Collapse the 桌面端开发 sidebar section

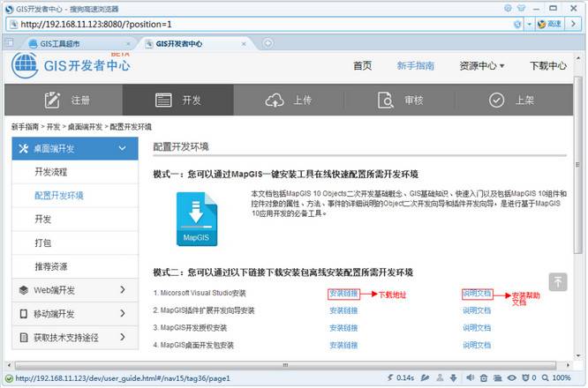tap(75, 148)
